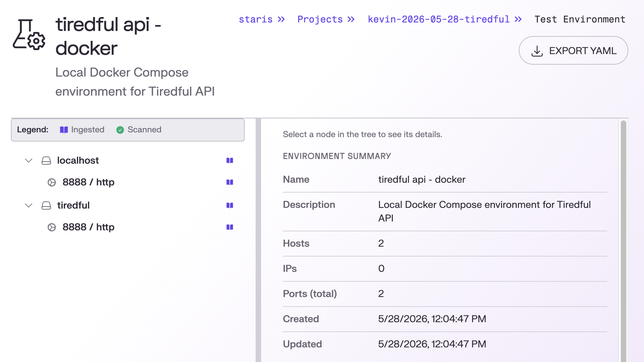644x362 pixels.
Task: Click gear icon of tiredful's 8888 / http
Action: pyautogui.click(x=52, y=227)
